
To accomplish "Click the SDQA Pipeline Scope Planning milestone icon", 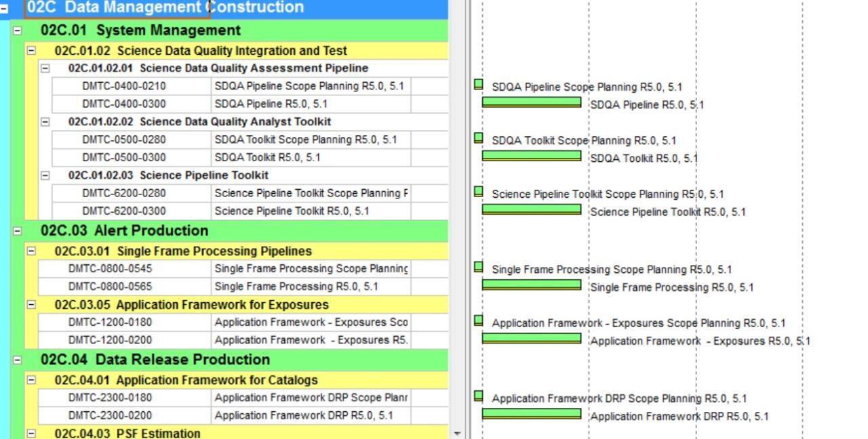I will coord(479,85).
